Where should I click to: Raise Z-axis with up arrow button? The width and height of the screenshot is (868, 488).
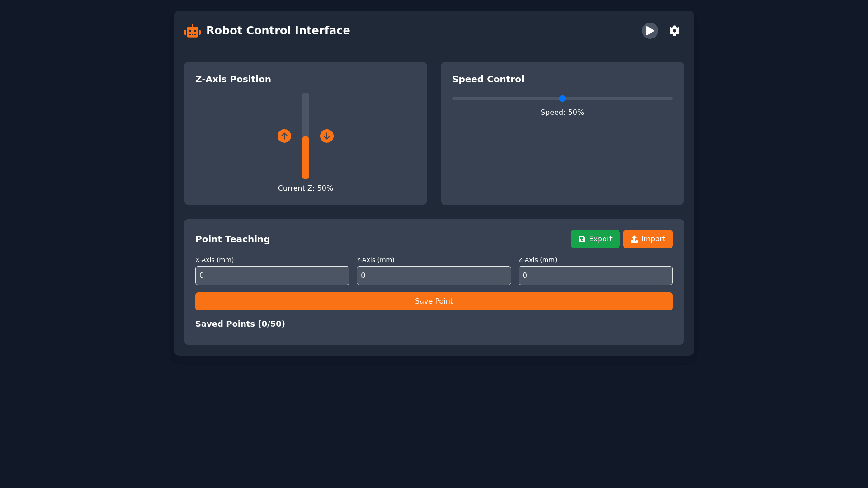[x=284, y=136]
